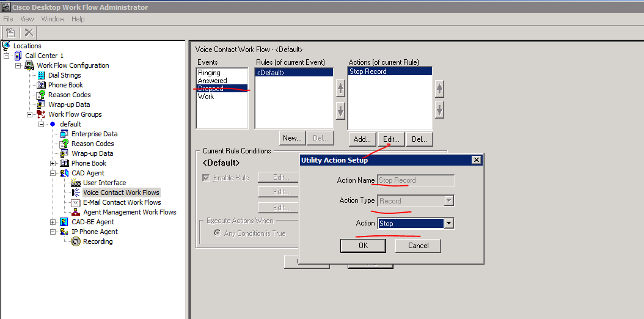Screen dimensions: 644x319
Task: Click the CAD-BE Agent icon
Action: pos(64,222)
